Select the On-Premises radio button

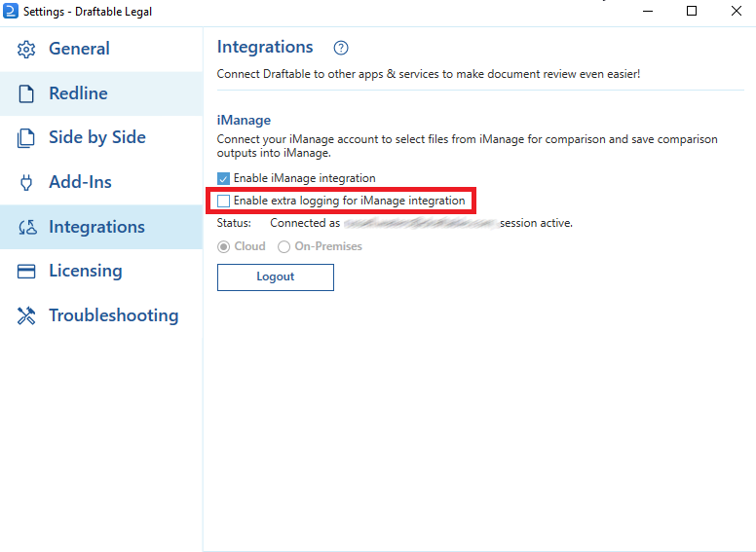(283, 246)
